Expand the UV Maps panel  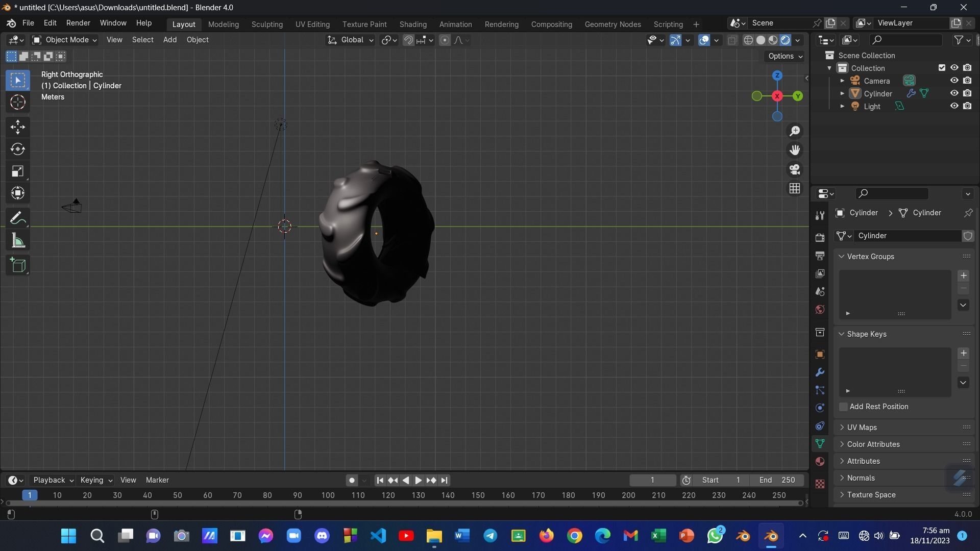point(862,428)
